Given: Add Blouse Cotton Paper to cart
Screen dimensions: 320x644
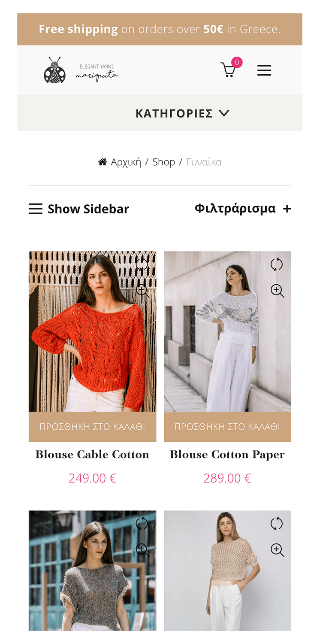Looking at the screenshot, I should 227,427.
